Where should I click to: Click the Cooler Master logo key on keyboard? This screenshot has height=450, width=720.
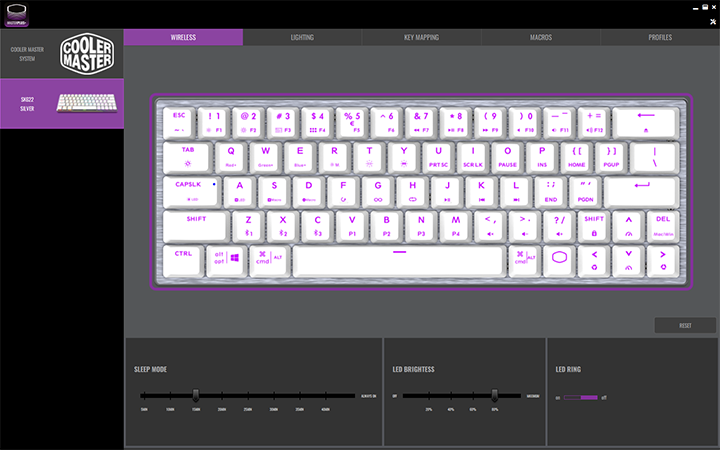pyautogui.click(x=559, y=259)
